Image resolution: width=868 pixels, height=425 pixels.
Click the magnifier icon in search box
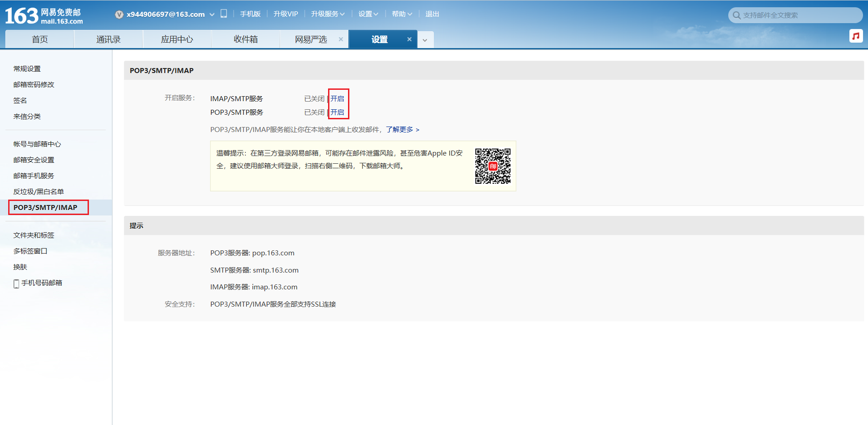coord(736,15)
